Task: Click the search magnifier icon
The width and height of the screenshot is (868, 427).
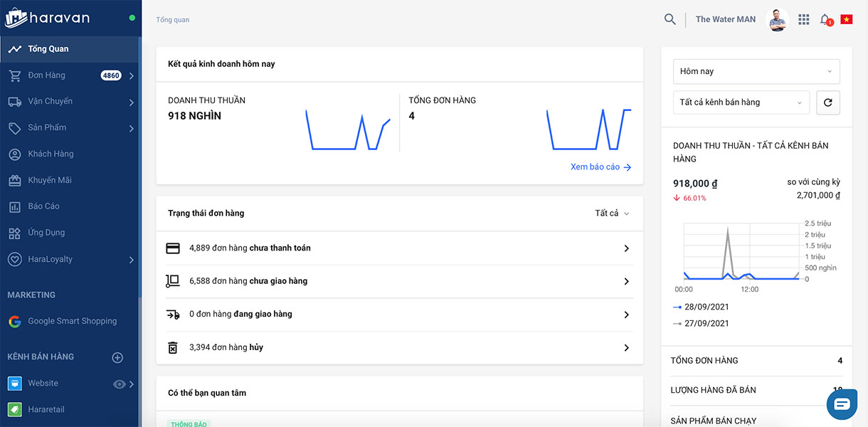Action: pyautogui.click(x=669, y=19)
